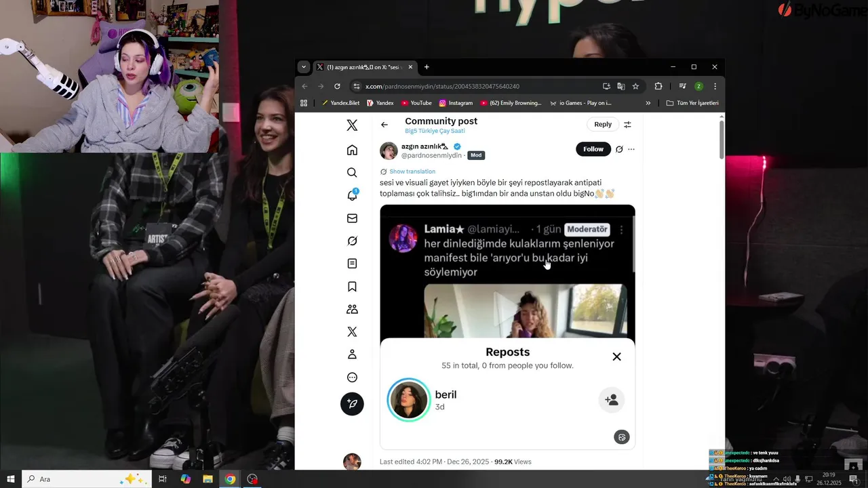This screenshot has height=488, width=868.
Task: Open Explore search in the X sidebar
Action: (x=352, y=173)
